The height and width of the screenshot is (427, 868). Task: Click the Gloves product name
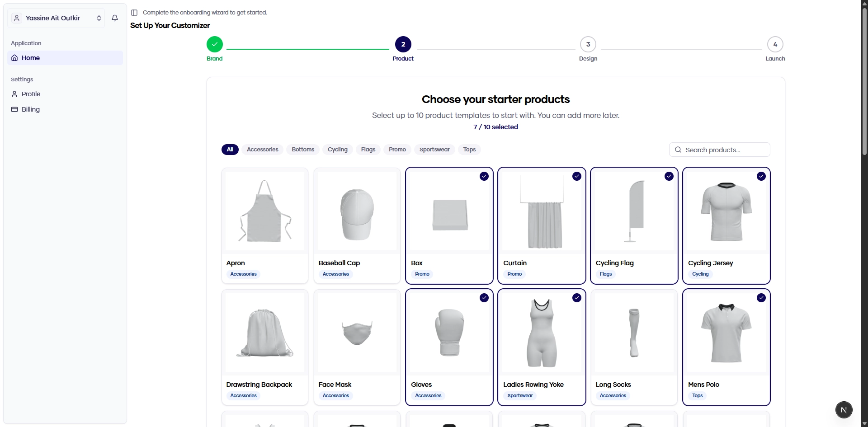[x=421, y=385]
